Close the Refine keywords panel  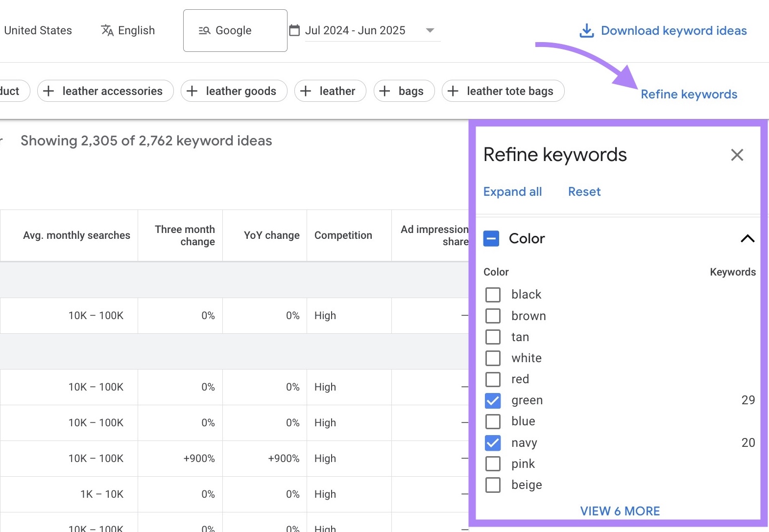point(737,155)
